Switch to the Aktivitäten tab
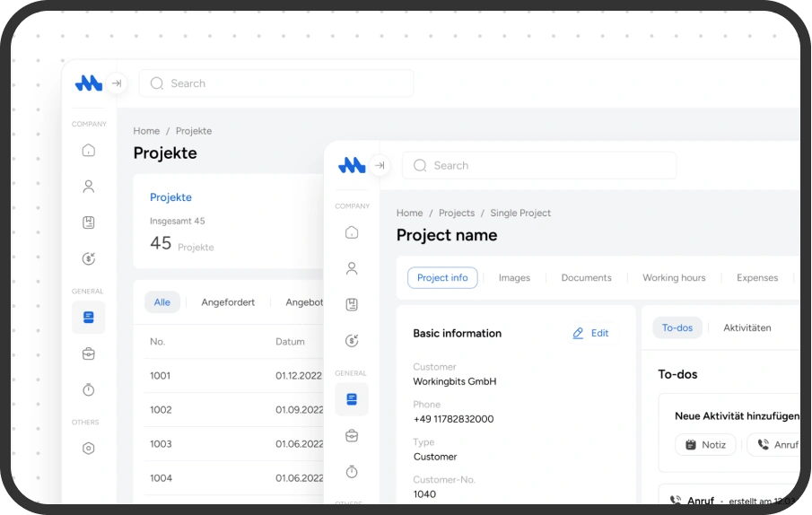The width and height of the screenshot is (812, 515). (747, 327)
